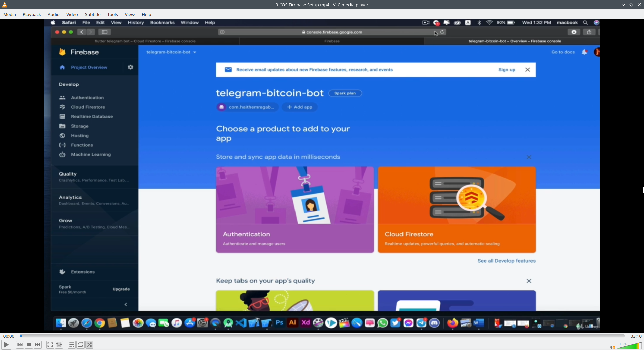Viewport: 644px width, 350px height.
Task: Open Extensions in the sidebar
Action: [x=83, y=272]
